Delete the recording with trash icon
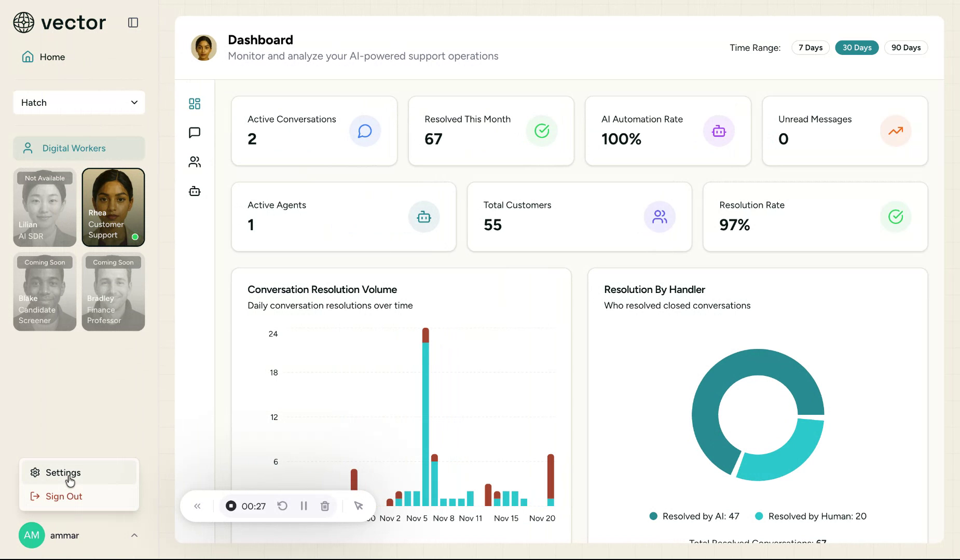960x560 pixels. coord(325,506)
